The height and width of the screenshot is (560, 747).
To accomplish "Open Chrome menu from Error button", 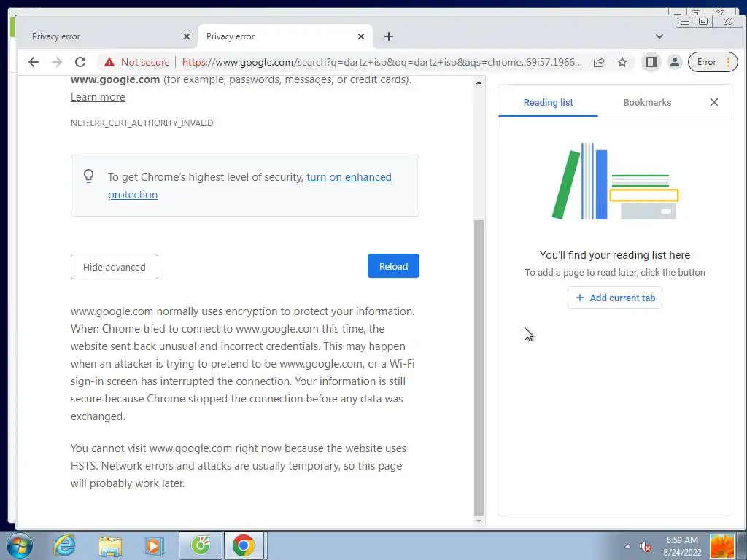I will click(713, 62).
